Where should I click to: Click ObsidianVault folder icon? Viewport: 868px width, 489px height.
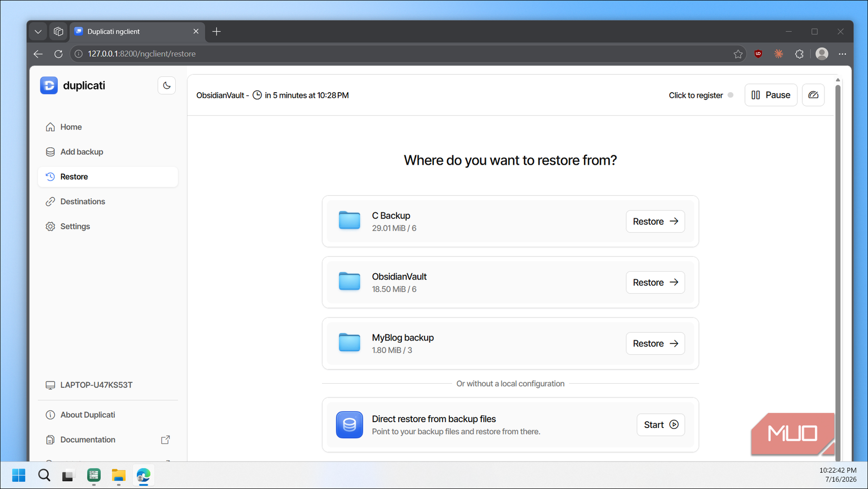pyautogui.click(x=349, y=281)
